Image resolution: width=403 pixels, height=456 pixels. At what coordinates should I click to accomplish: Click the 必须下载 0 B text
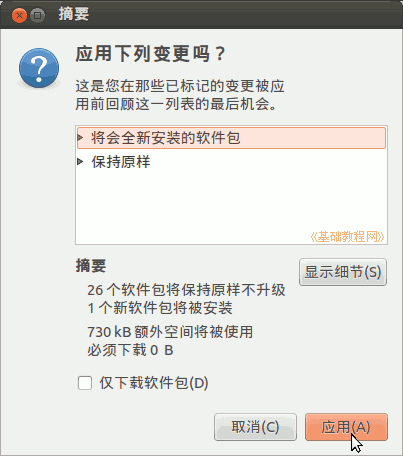[130, 350]
